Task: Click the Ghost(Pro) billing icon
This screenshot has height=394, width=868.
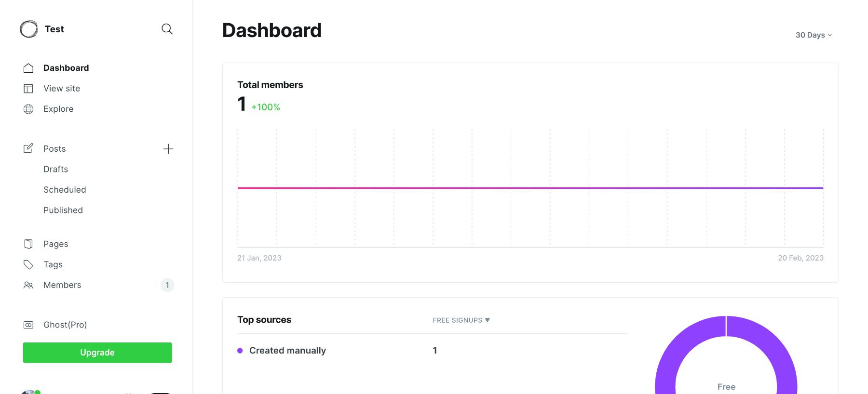Action: pos(28,325)
